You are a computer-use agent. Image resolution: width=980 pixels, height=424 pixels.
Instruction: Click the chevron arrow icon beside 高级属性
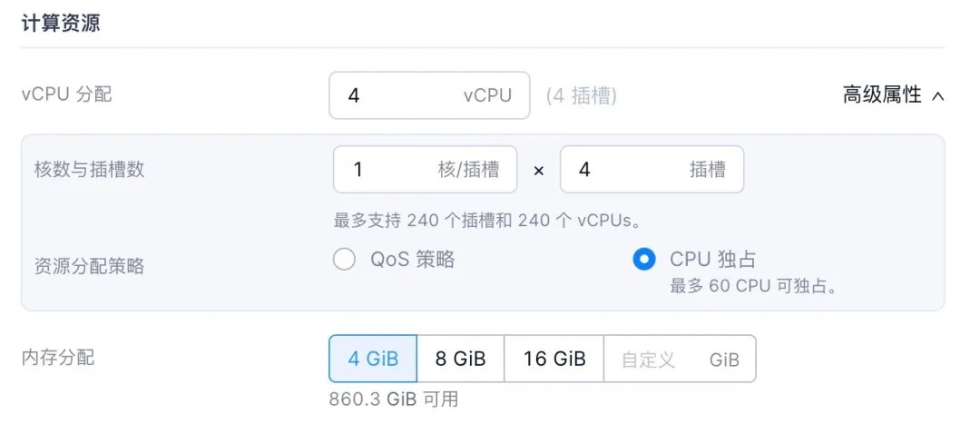coord(937,95)
